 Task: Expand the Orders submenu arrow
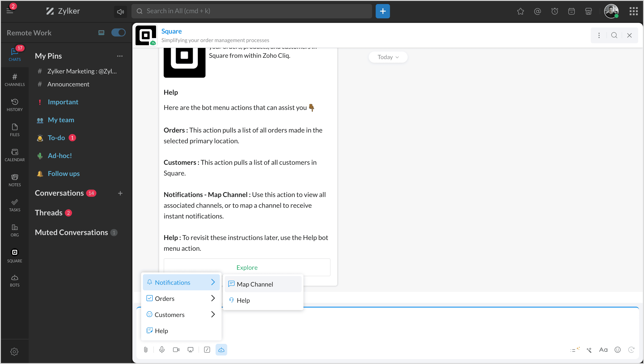213,298
